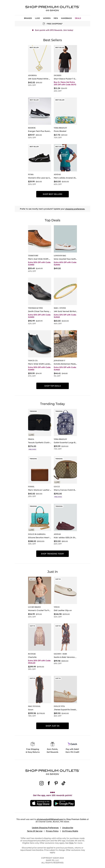Image resolution: width=105 pixels, height=868 pixels.
Task: Open the TikTok icon link
Action: [x=64, y=783]
